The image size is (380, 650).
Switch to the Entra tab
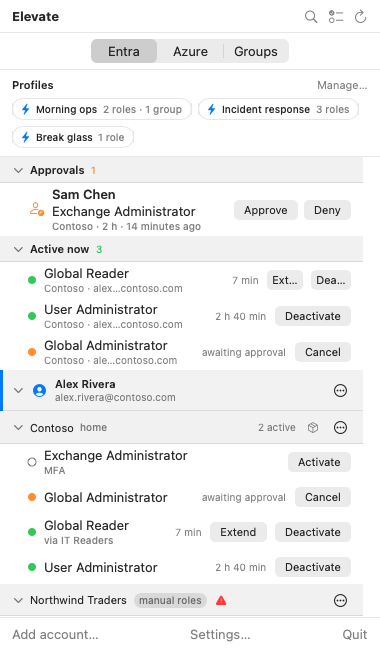click(x=124, y=51)
